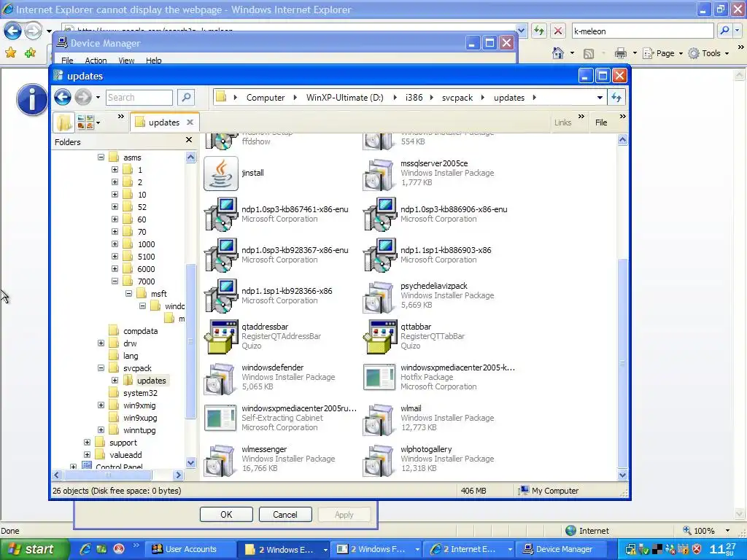The image size is (747, 560).
Task: Open the address bar history dropdown arrow
Action: 600,98
